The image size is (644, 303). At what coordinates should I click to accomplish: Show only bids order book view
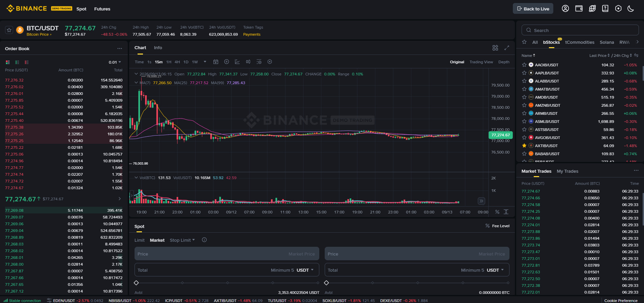[17, 62]
